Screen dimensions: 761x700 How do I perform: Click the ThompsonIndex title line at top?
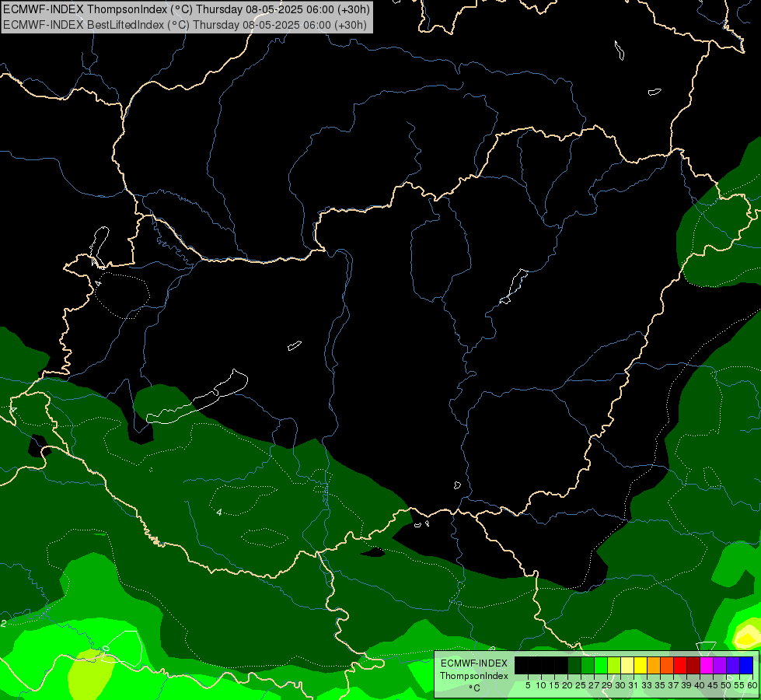187,9
